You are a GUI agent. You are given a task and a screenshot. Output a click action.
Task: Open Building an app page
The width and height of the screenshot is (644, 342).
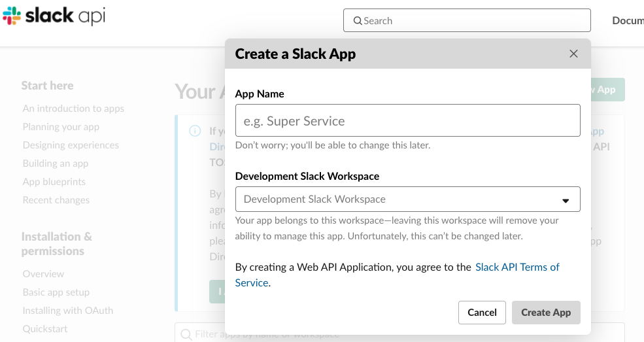[x=56, y=163]
